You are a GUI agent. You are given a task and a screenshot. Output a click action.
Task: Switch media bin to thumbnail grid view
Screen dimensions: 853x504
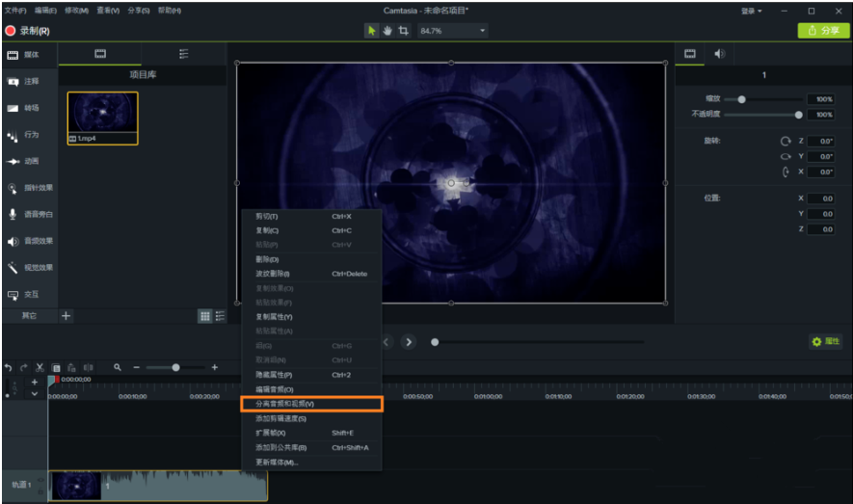point(205,316)
